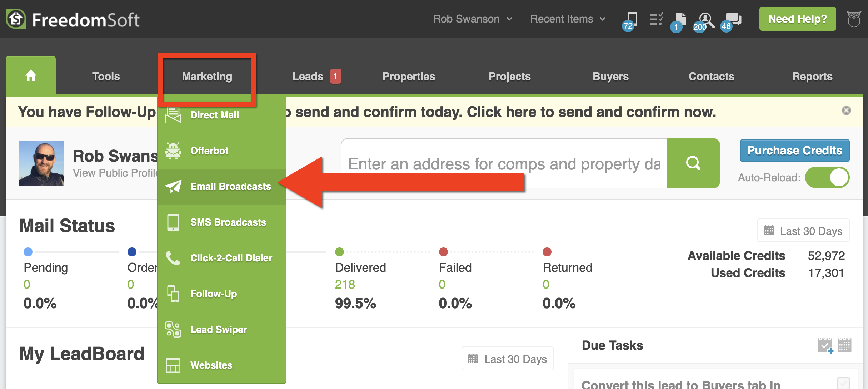This screenshot has height=389, width=868.
Task: Select Lead Swiper from Marketing menu
Action: (221, 329)
